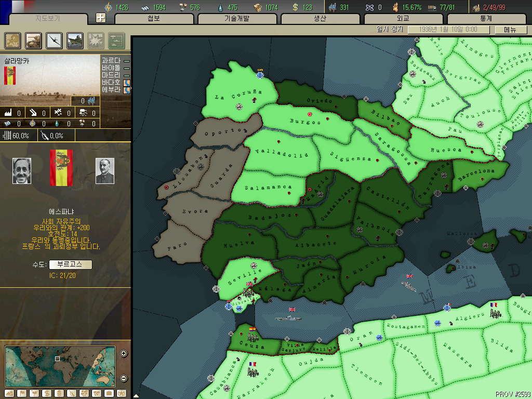532x399 pixels.
Task: Switch to supply coins map mode
Action: (x=59, y=393)
